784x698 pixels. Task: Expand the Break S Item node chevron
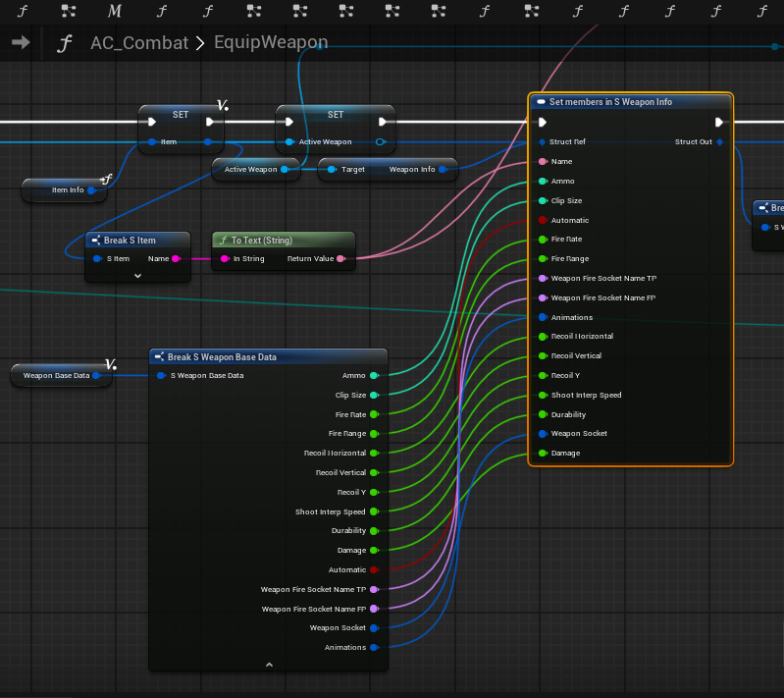[137, 276]
